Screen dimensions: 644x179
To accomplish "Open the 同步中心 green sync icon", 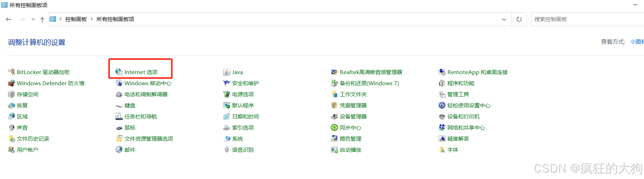I will [334, 127].
